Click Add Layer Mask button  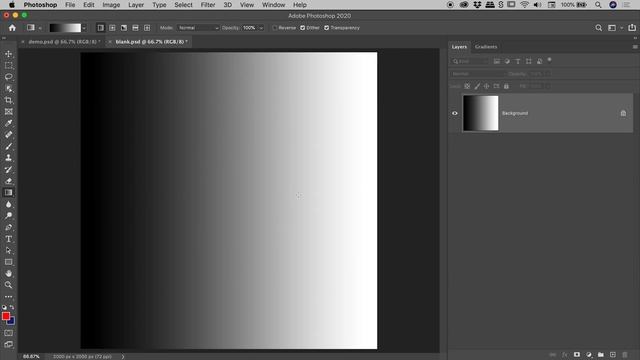577,355
